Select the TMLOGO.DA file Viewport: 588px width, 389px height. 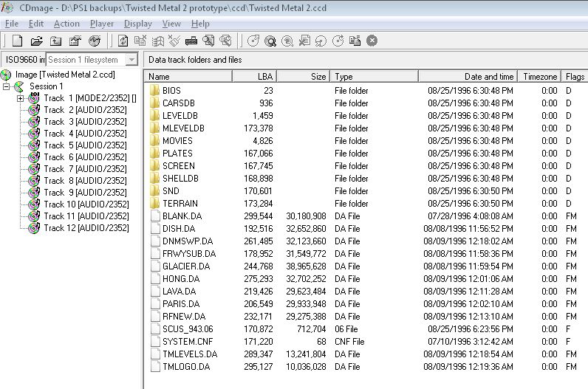[366, 367]
